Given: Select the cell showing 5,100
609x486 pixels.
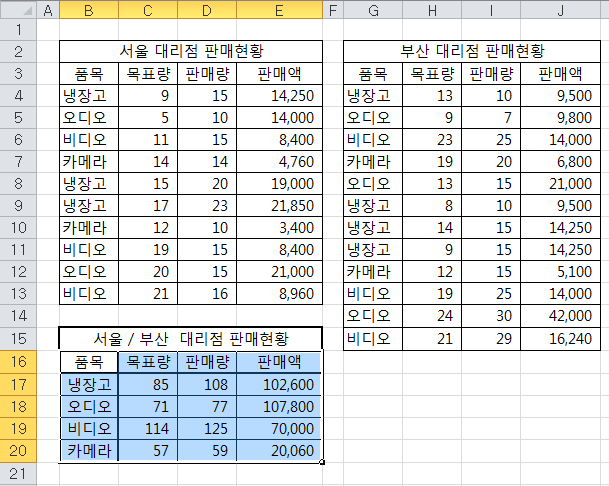Looking at the screenshot, I should (x=561, y=272).
